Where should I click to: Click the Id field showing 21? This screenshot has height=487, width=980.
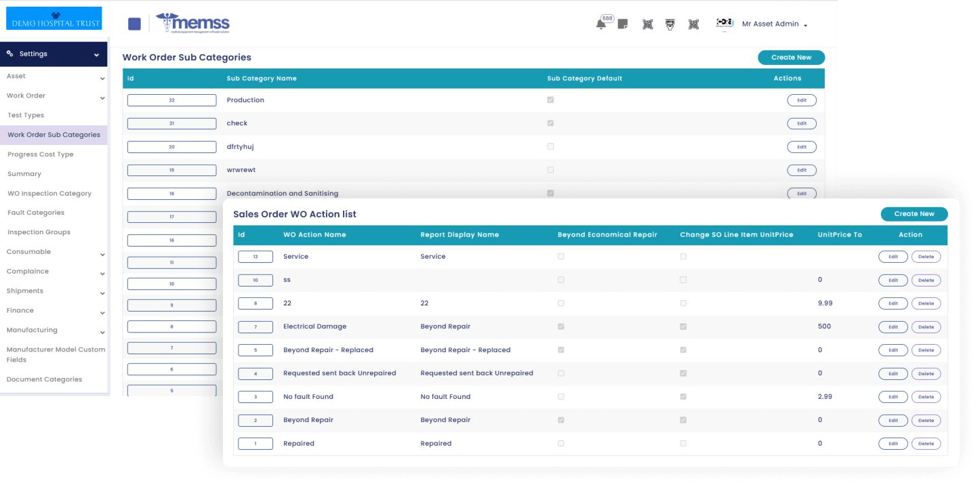[x=171, y=123]
